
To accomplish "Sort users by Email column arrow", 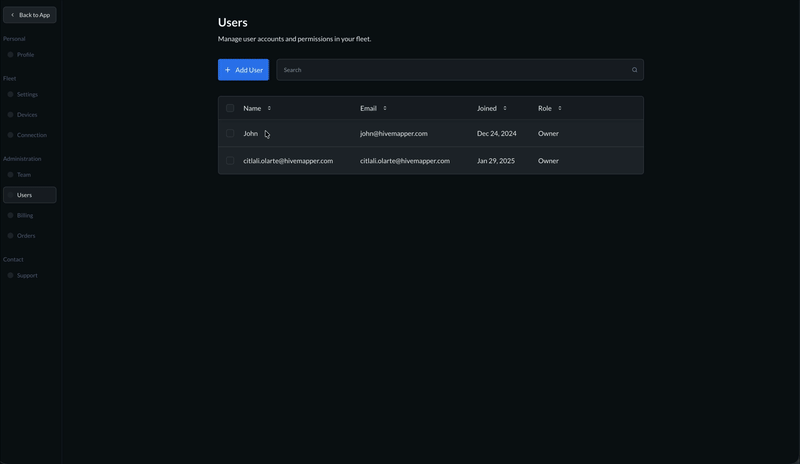I will [x=385, y=108].
